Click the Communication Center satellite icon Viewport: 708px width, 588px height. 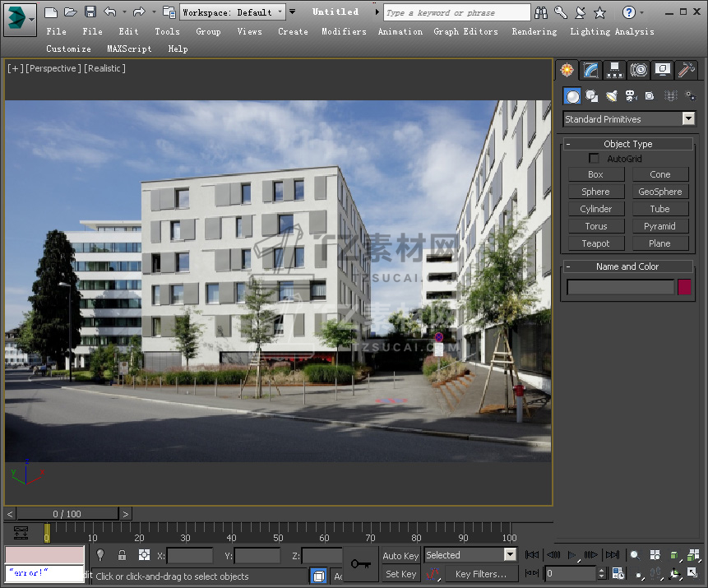pyautogui.click(x=581, y=12)
